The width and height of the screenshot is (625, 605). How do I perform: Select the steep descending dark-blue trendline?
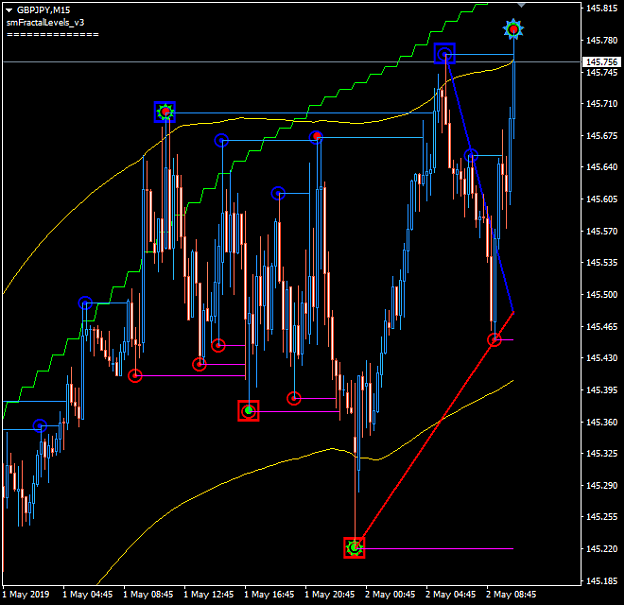pyautogui.click(x=479, y=183)
